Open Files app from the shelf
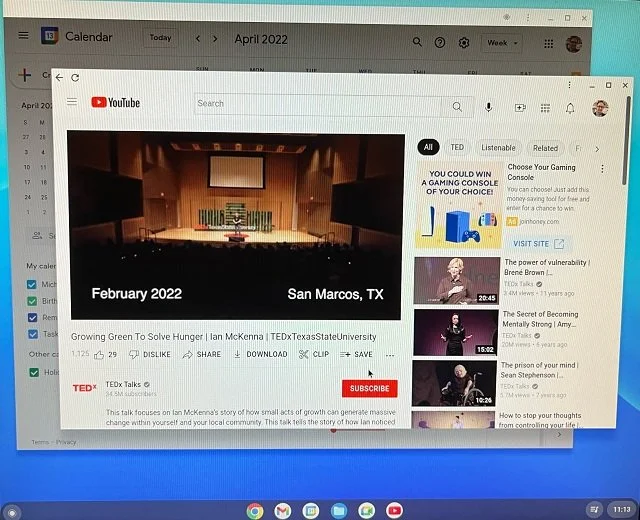The height and width of the screenshot is (520, 640). point(339,510)
